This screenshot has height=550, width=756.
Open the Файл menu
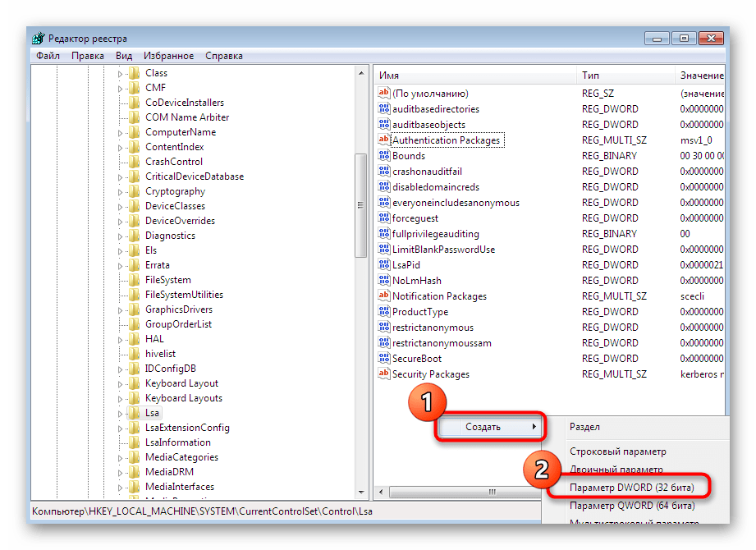(x=48, y=56)
